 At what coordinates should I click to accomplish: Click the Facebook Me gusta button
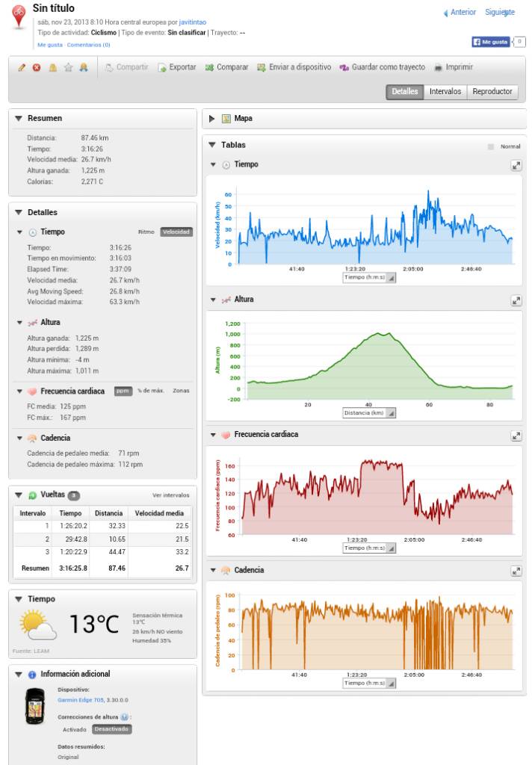[x=491, y=43]
